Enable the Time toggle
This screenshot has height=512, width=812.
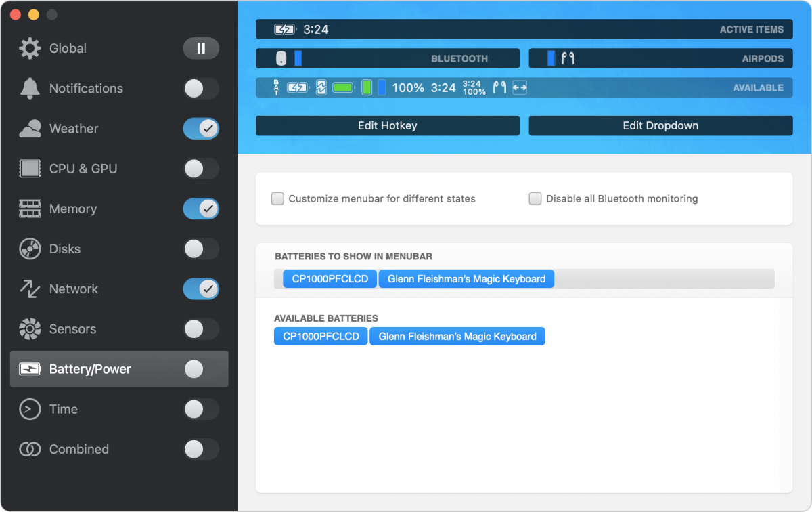201,409
